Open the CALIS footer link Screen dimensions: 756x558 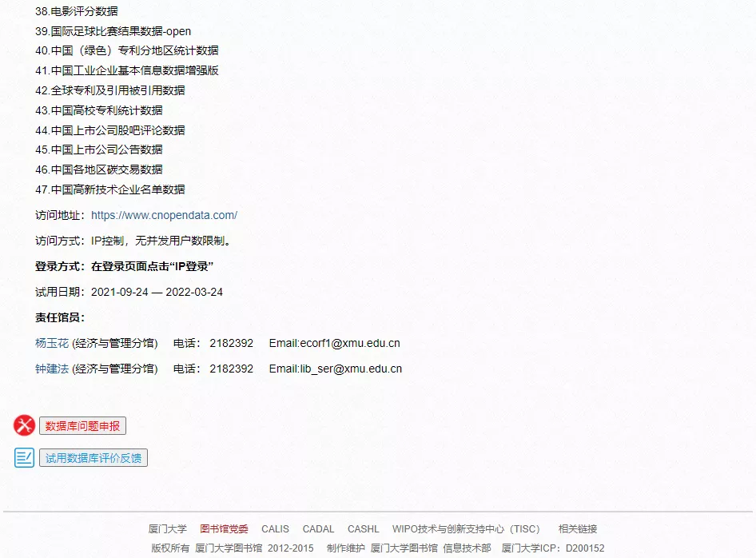click(275, 529)
